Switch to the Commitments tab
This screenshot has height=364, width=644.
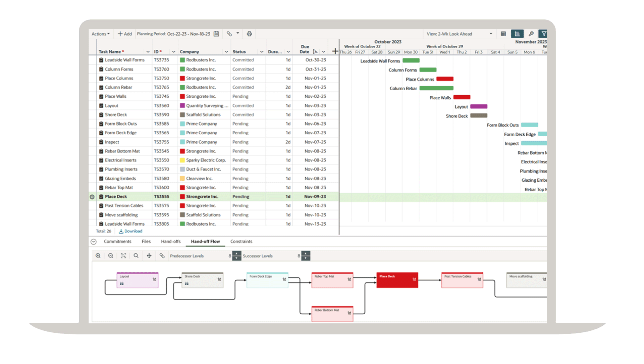(x=117, y=242)
